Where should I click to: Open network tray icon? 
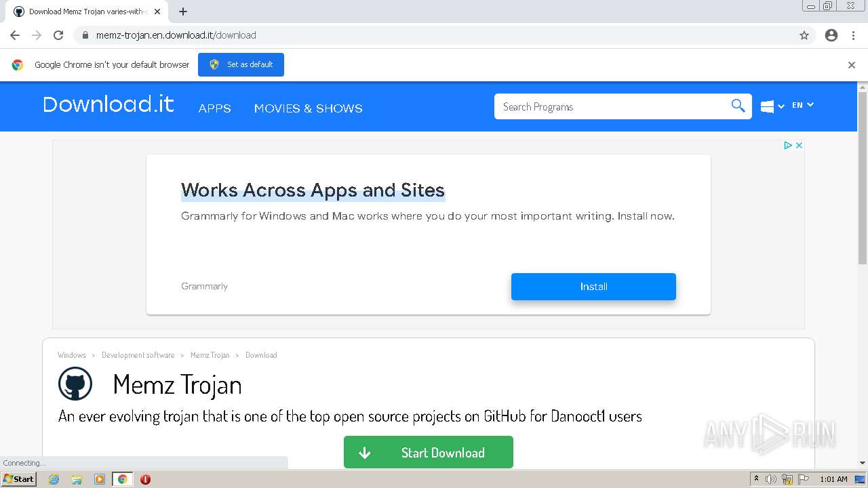point(787,479)
